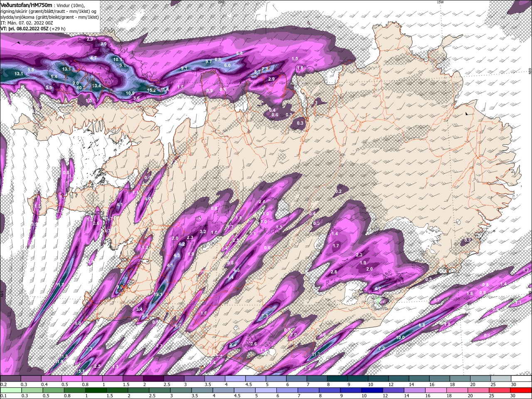Select the 10.1 precipitation value on map
The height and width of the screenshot is (399, 532).
(118, 59)
